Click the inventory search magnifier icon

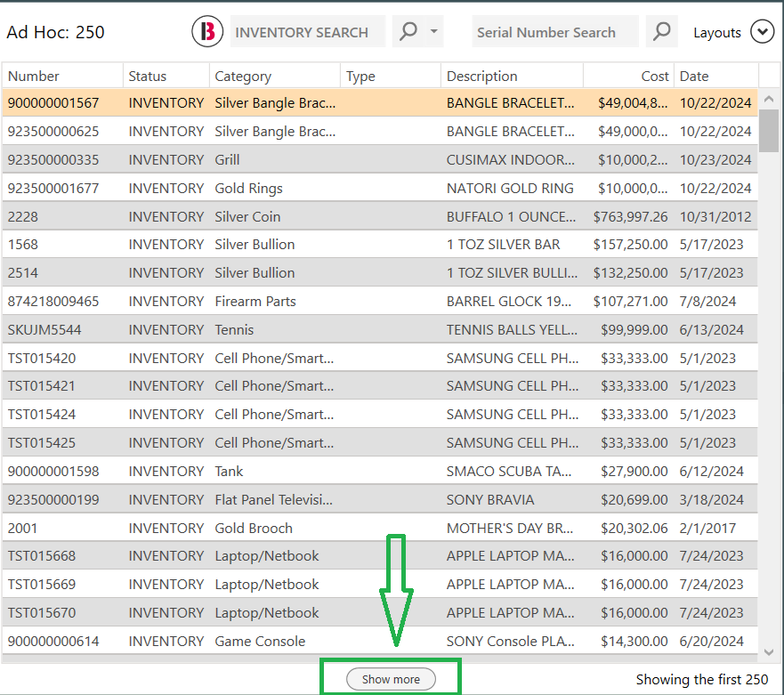tap(408, 31)
